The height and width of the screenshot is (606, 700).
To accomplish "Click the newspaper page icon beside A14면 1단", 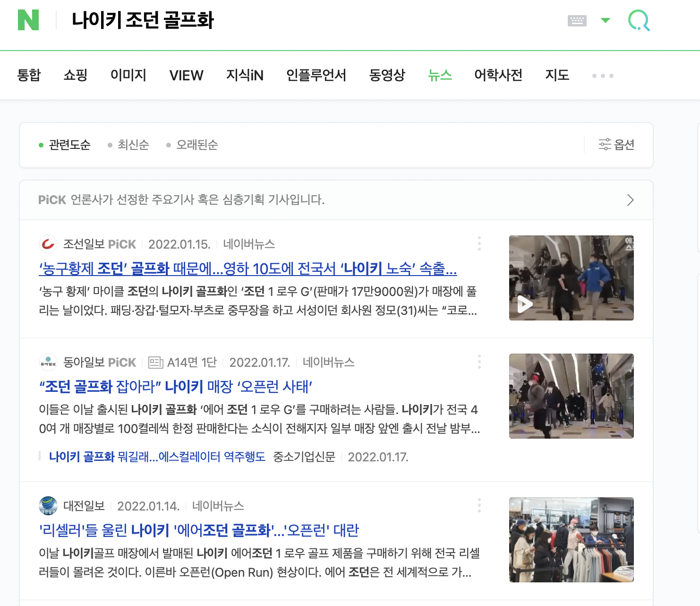I will click(x=155, y=363).
